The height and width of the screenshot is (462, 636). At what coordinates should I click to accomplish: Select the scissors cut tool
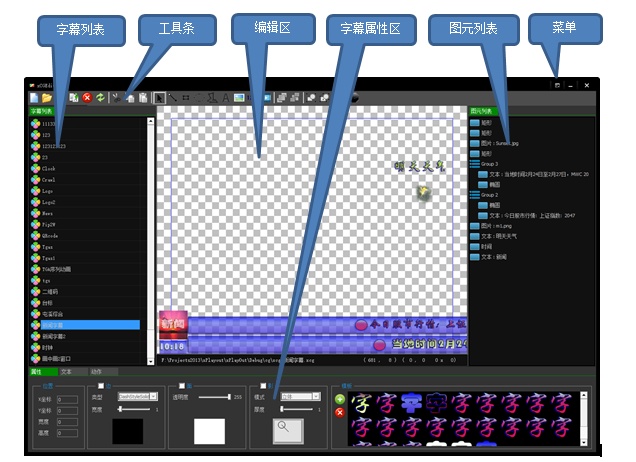[117, 97]
